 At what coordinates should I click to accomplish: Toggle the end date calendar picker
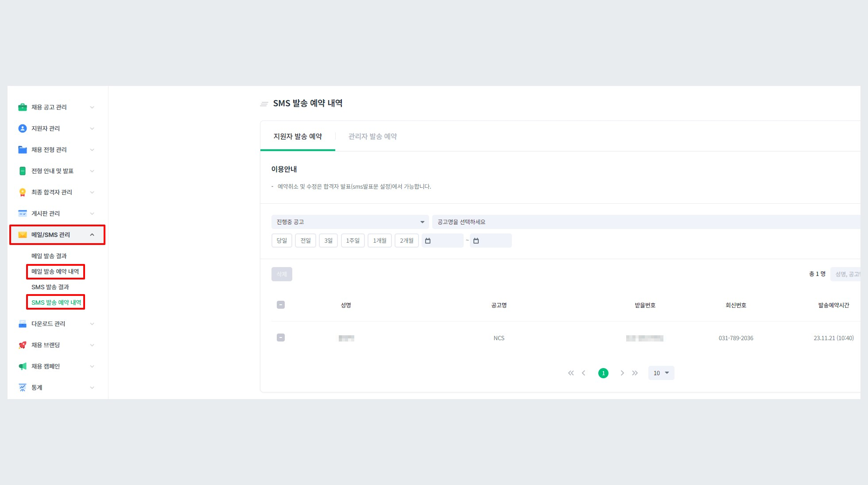click(476, 240)
